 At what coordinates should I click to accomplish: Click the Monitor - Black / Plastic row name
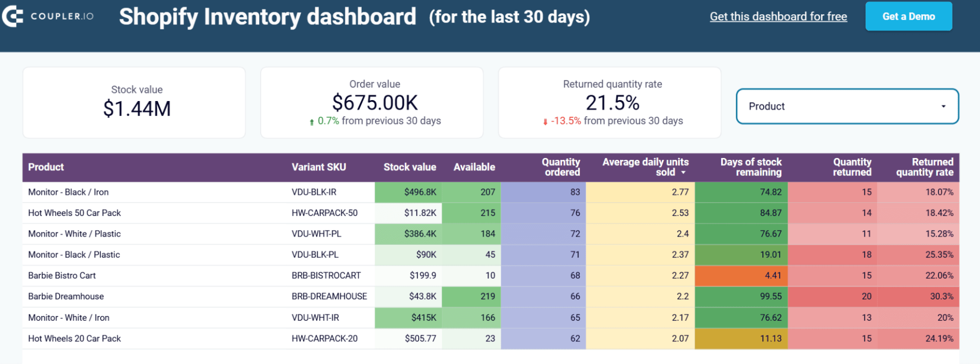click(x=74, y=255)
